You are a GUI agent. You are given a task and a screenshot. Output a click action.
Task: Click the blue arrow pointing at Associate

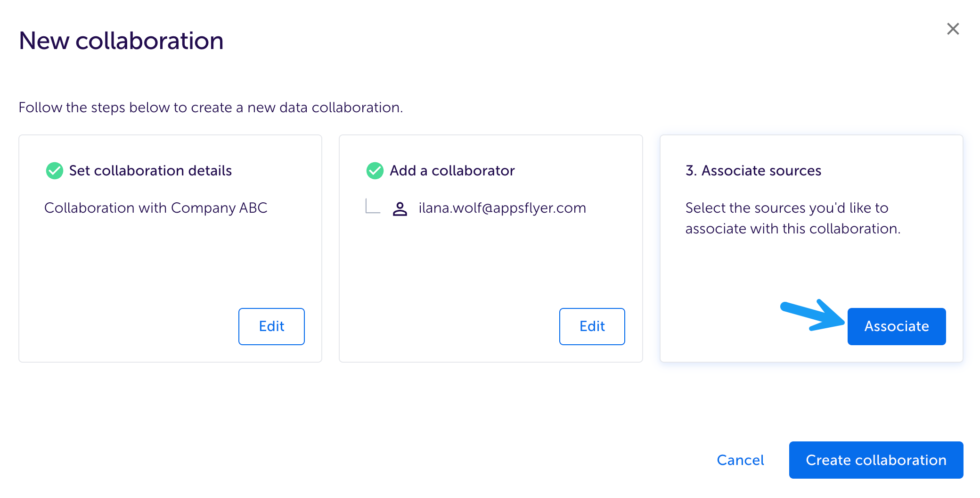coord(812,315)
